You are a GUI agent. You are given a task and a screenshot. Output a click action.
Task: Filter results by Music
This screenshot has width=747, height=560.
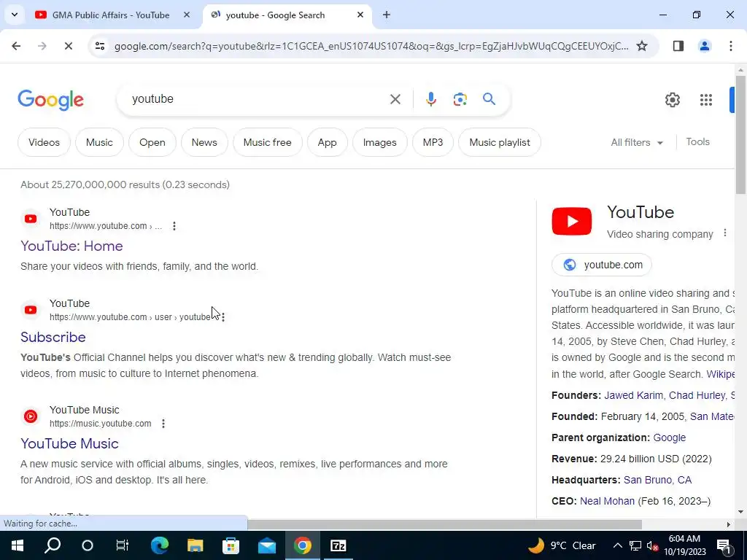pyautogui.click(x=99, y=142)
